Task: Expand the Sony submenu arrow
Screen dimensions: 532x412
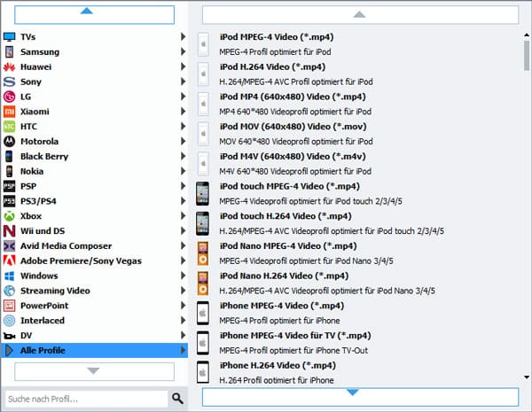Action: [184, 82]
